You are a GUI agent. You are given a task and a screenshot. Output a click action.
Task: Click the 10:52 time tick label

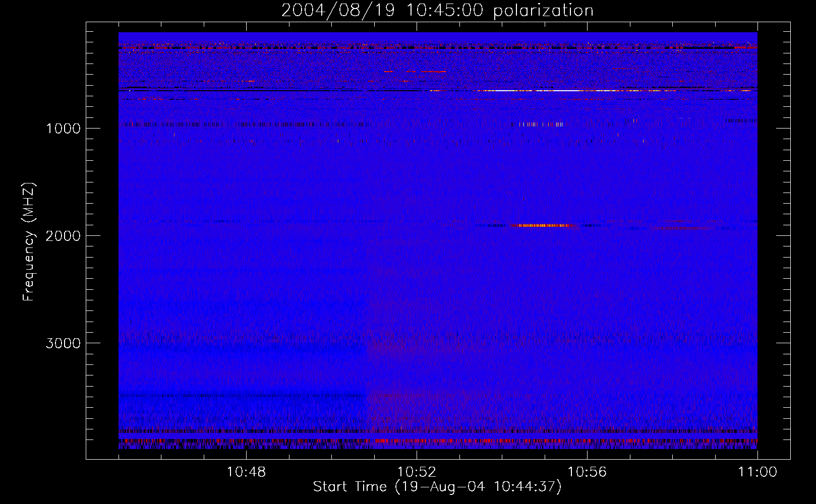[x=417, y=472]
